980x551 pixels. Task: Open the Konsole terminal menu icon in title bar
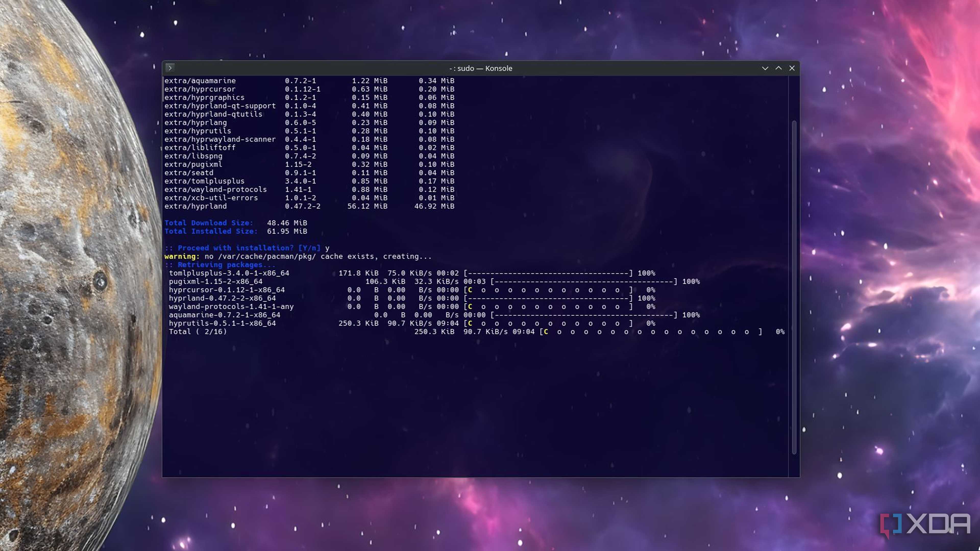click(170, 68)
